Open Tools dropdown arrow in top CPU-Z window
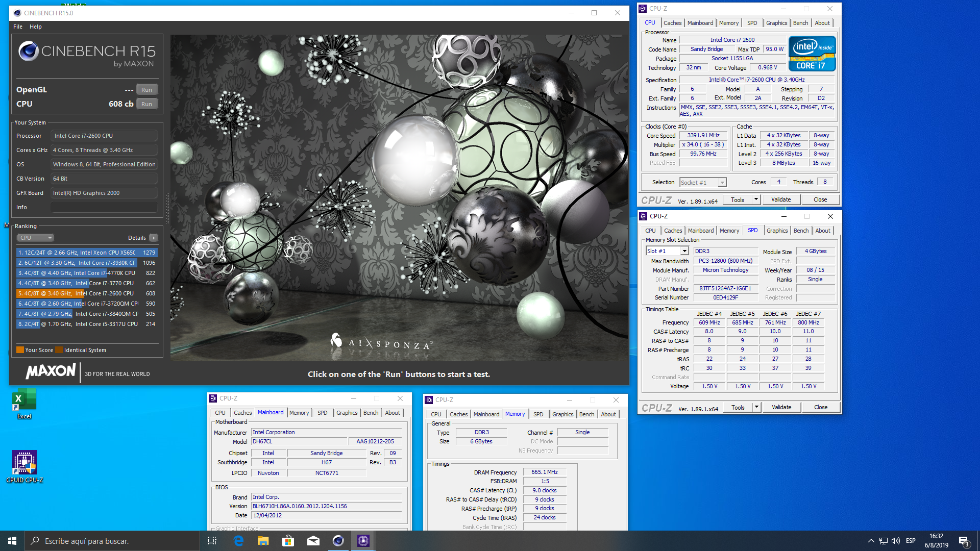980x551 pixels. (x=756, y=199)
